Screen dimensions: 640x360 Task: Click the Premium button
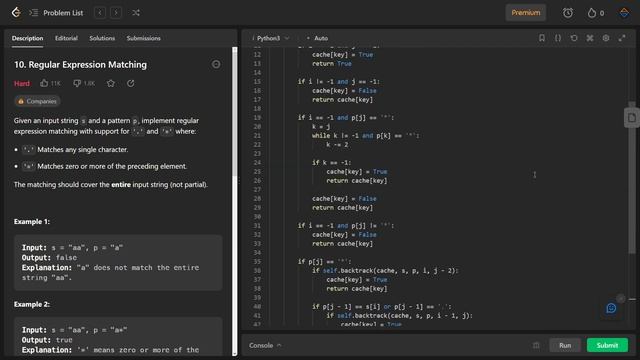(526, 13)
